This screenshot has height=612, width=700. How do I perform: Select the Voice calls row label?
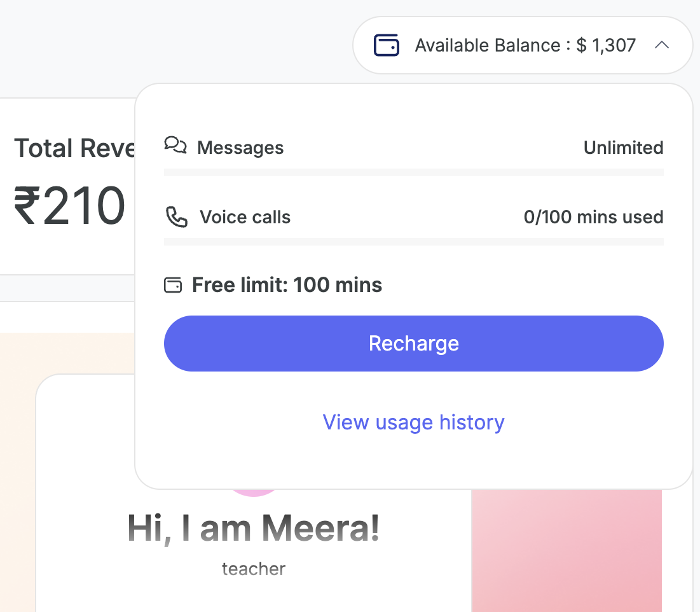tap(245, 217)
